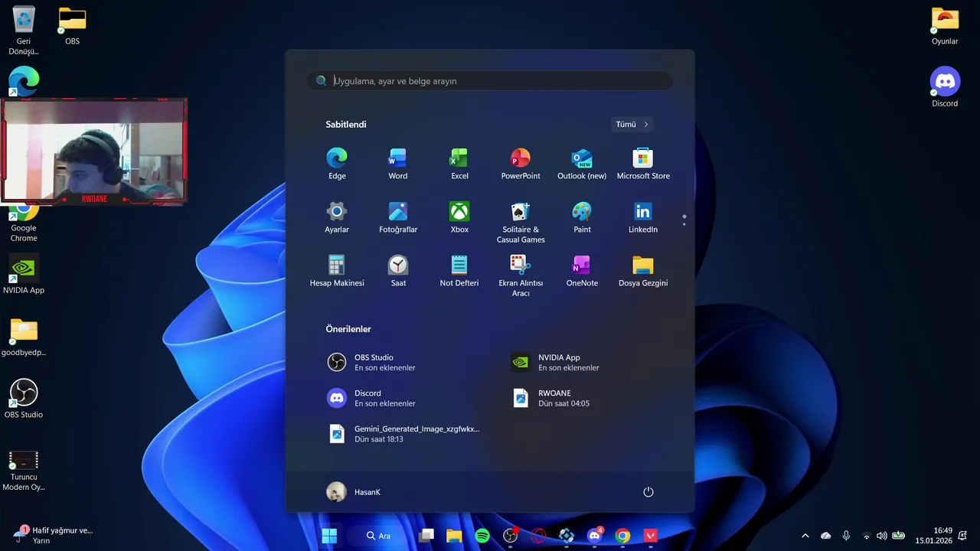
Task: Open Wi-Fi network tray icon
Action: (x=867, y=536)
